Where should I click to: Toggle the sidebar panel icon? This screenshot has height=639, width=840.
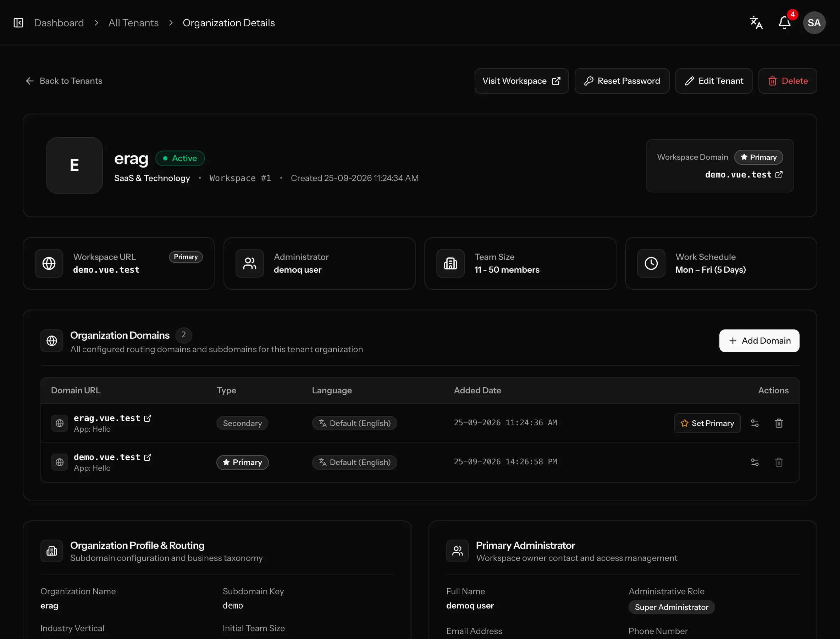(x=18, y=23)
